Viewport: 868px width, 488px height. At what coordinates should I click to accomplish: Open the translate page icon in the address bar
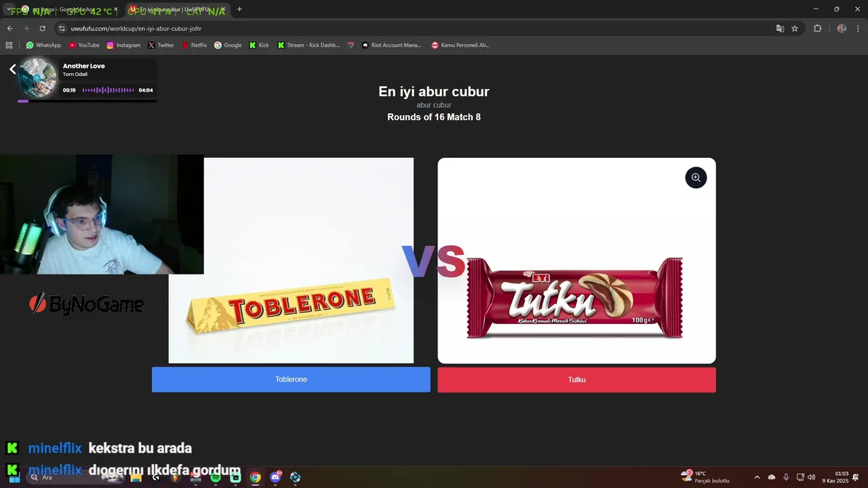[x=780, y=28]
